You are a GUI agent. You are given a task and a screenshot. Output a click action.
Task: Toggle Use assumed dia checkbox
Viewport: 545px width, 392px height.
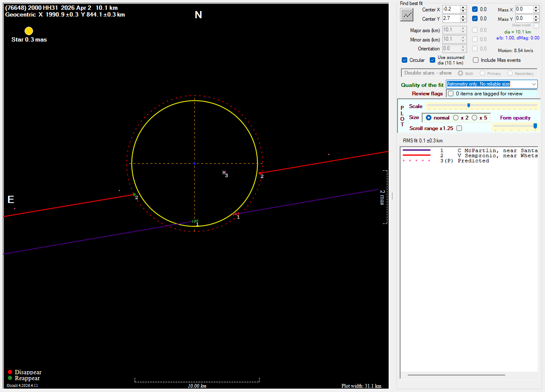tap(433, 60)
